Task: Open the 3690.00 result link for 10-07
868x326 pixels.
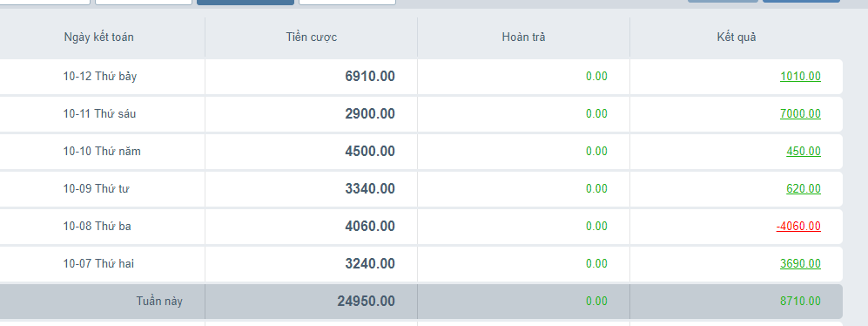Action: pyautogui.click(x=800, y=263)
